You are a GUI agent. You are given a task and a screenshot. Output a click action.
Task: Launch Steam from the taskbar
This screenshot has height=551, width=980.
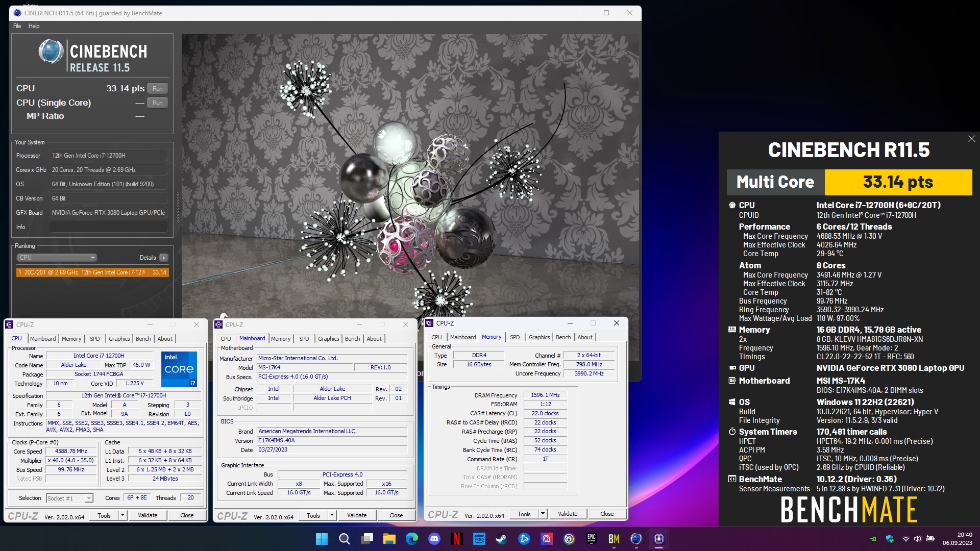point(502,539)
